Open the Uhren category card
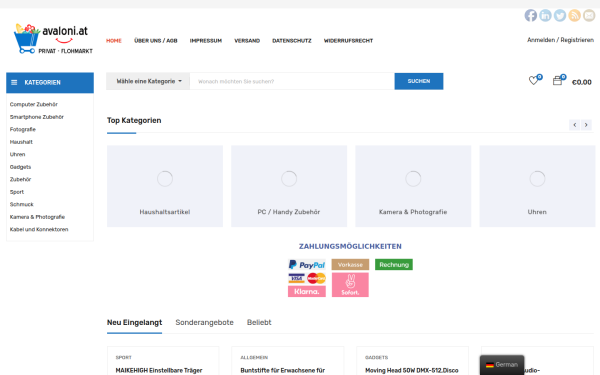Viewport: 600px width, 375px height. (x=537, y=186)
